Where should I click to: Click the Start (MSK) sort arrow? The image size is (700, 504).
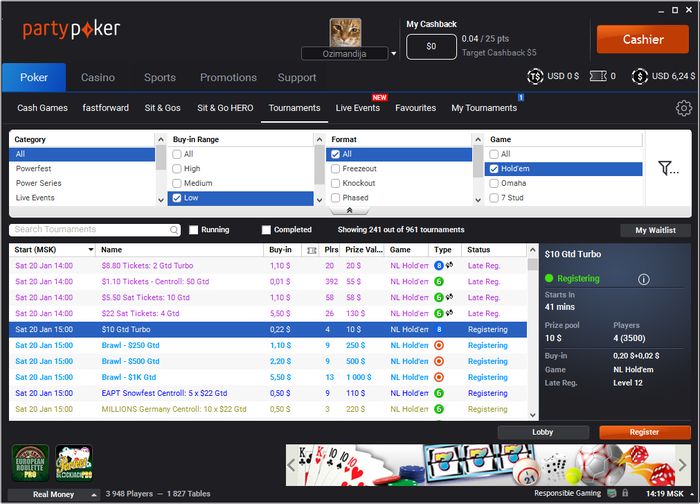click(91, 250)
